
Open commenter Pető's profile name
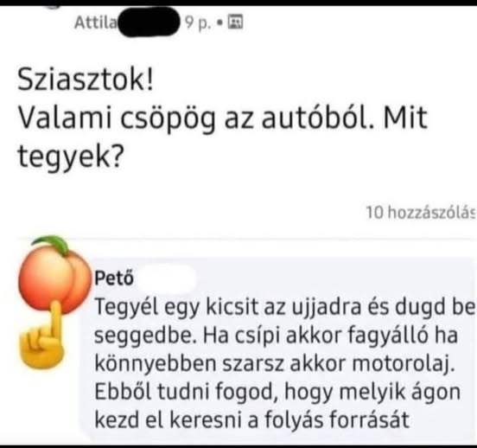pyautogui.click(x=114, y=278)
